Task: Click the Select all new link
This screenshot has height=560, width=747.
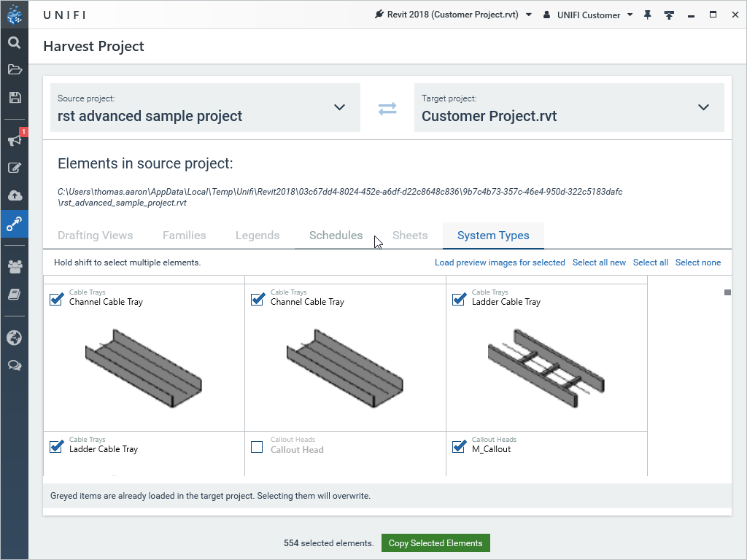Action: 599,262
